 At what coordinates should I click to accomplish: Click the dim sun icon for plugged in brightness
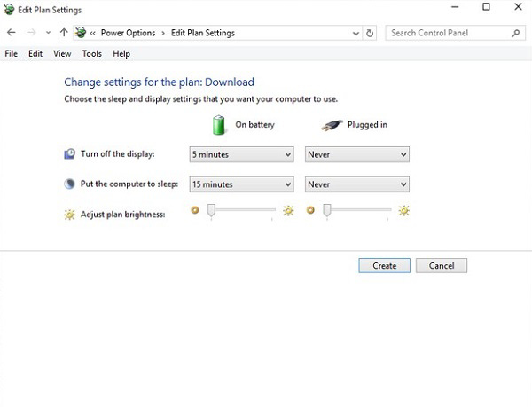click(x=310, y=211)
